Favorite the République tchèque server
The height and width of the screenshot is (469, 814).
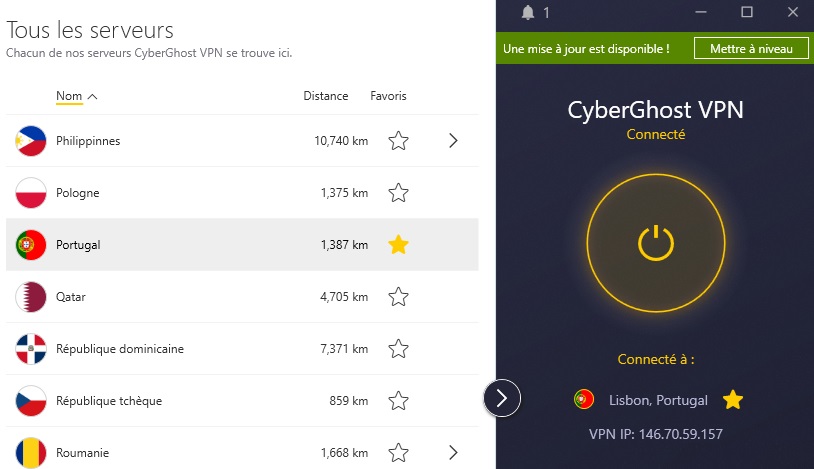pyautogui.click(x=398, y=400)
